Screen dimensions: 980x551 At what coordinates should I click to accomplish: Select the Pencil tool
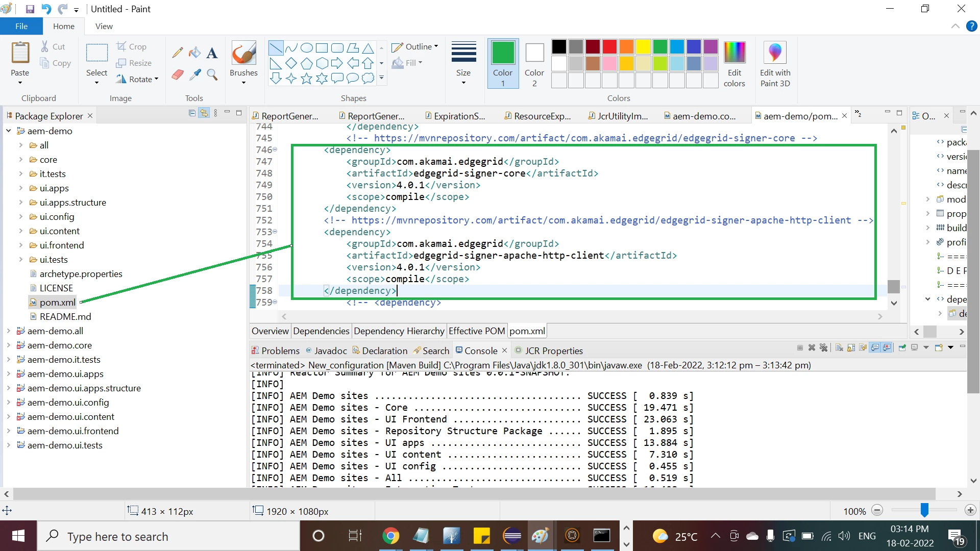177,53
